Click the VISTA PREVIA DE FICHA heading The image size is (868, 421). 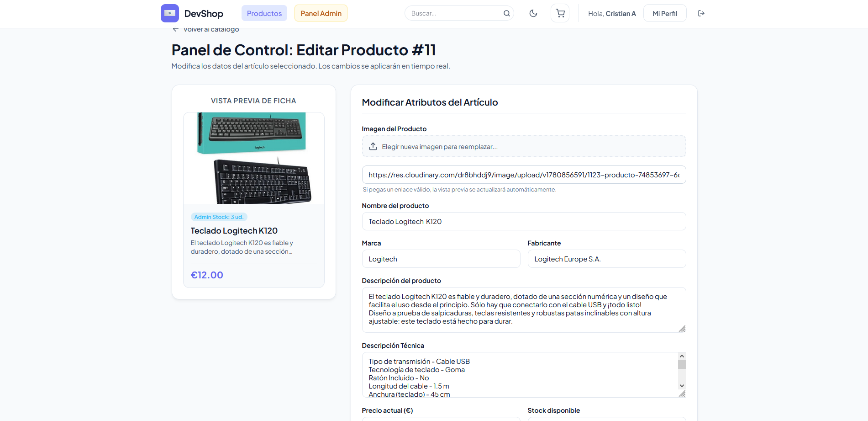click(253, 101)
